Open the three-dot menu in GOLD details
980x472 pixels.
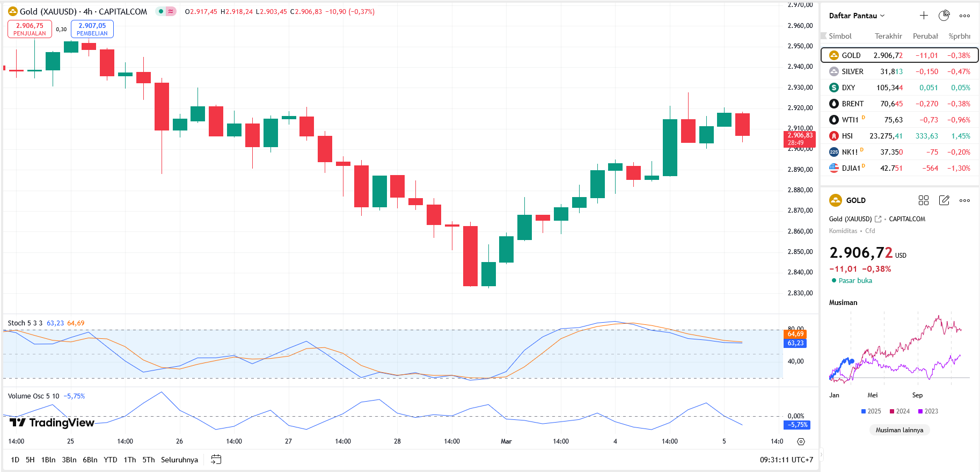(x=964, y=200)
